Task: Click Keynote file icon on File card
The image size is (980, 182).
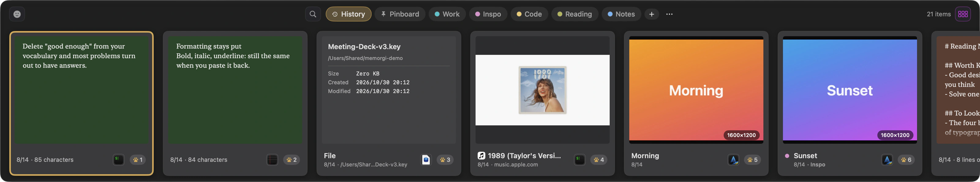Action: click(426, 160)
